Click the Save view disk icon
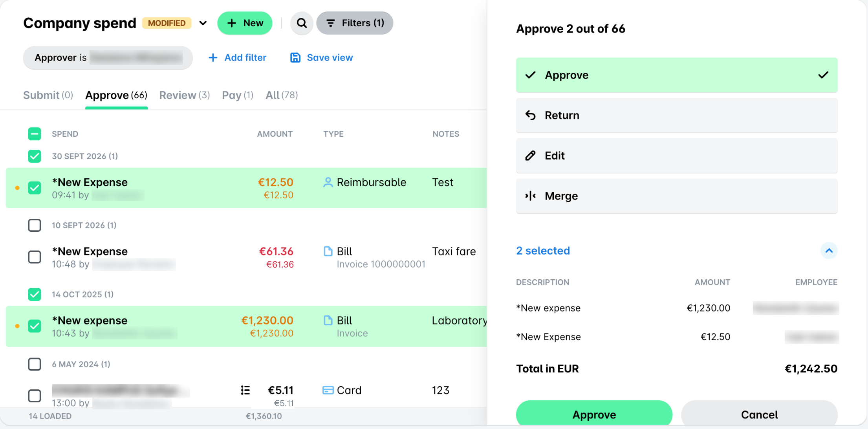Viewport: 868px width, 429px height. [x=295, y=58]
